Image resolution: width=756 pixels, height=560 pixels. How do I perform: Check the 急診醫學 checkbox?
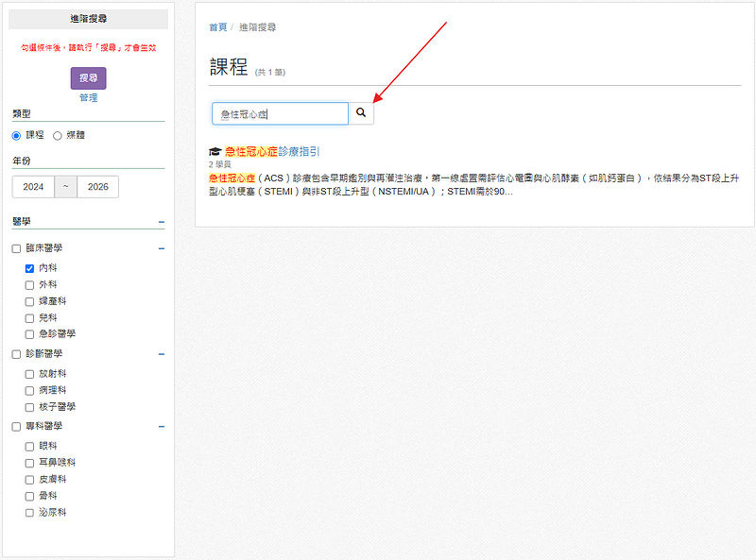pyautogui.click(x=29, y=334)
